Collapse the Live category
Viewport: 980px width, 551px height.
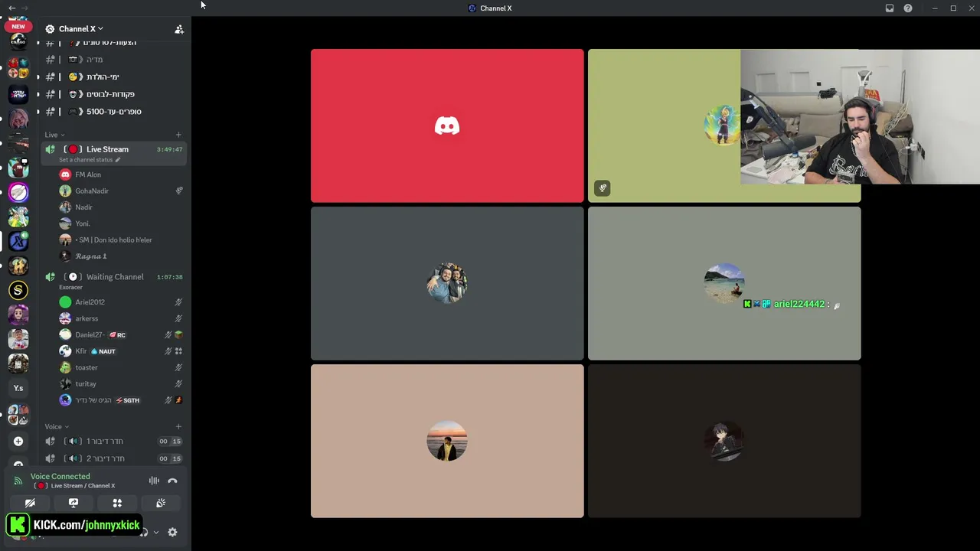click(54, 135)
